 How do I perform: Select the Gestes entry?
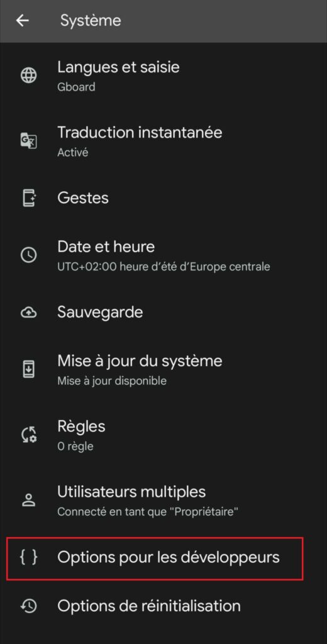[163, 198]
